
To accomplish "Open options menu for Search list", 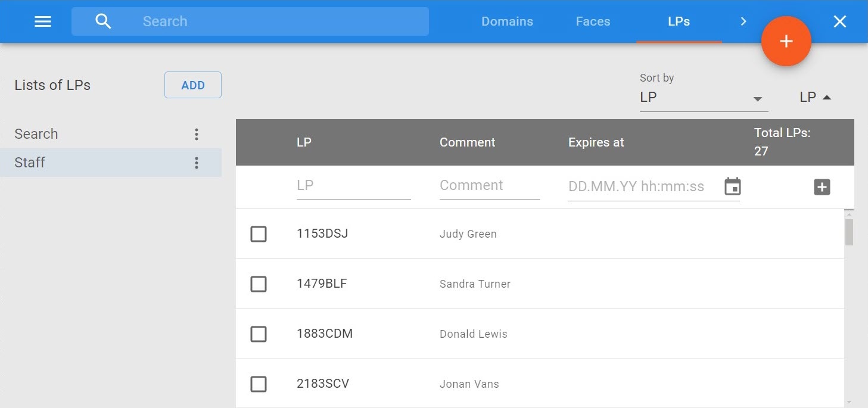I will click(x=197, y=134).
